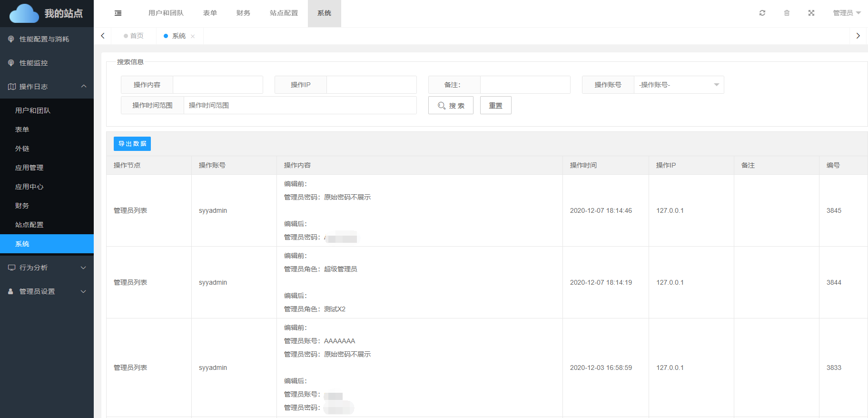Toggle fullscreen with the expand icon
The width and height of the screenshot is (868, 418).
click(811, 13)
